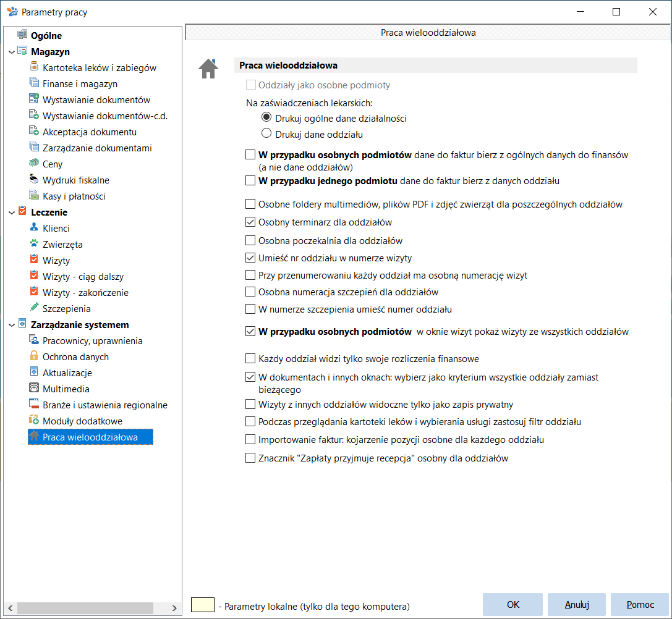Check W przypadku jednego podmiotu option

coord(250,181)
